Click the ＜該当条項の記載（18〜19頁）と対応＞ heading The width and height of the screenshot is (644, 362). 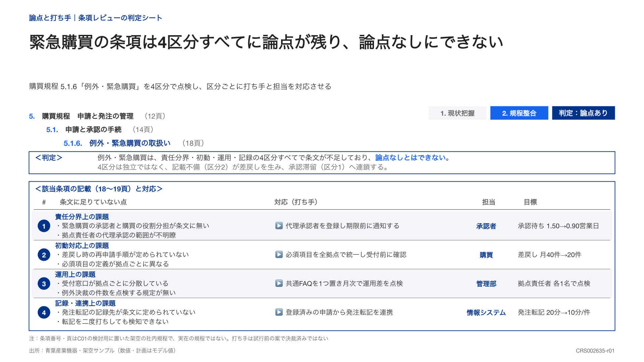(99, 189)
